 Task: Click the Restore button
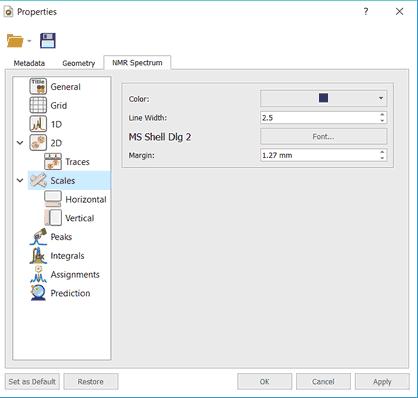pyautogui.click(x=91, y=381)
